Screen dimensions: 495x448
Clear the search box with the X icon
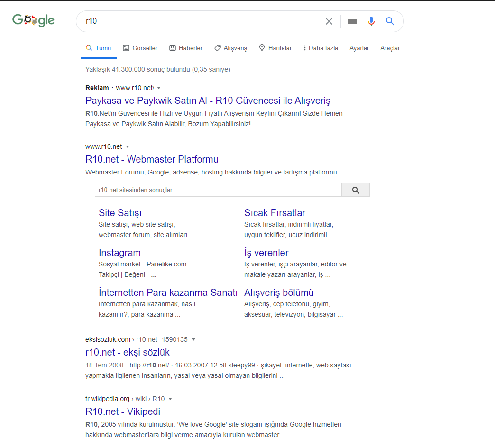[x=329, y=21]
